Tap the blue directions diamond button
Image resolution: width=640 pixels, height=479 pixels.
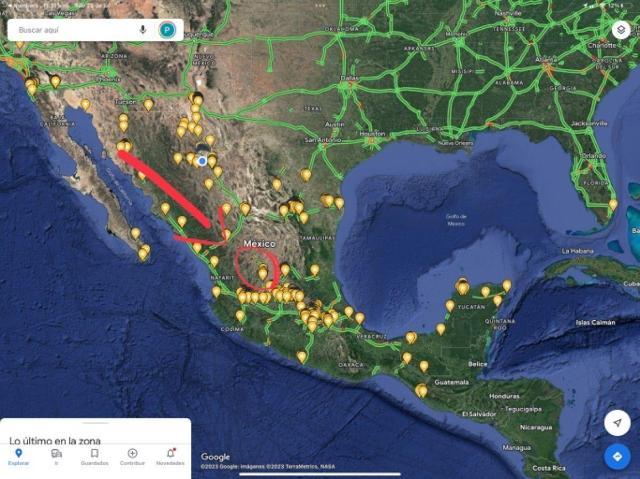click(x=618, y=457)
